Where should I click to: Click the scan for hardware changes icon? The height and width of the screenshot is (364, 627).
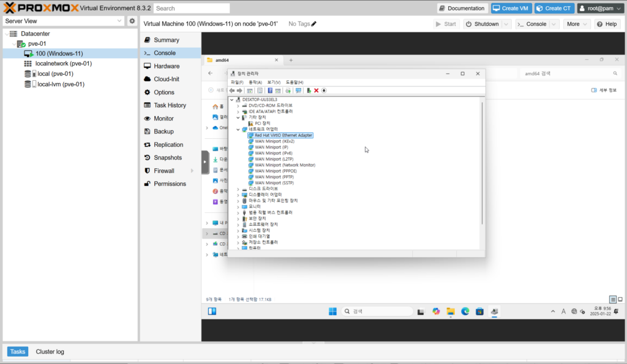298,91
